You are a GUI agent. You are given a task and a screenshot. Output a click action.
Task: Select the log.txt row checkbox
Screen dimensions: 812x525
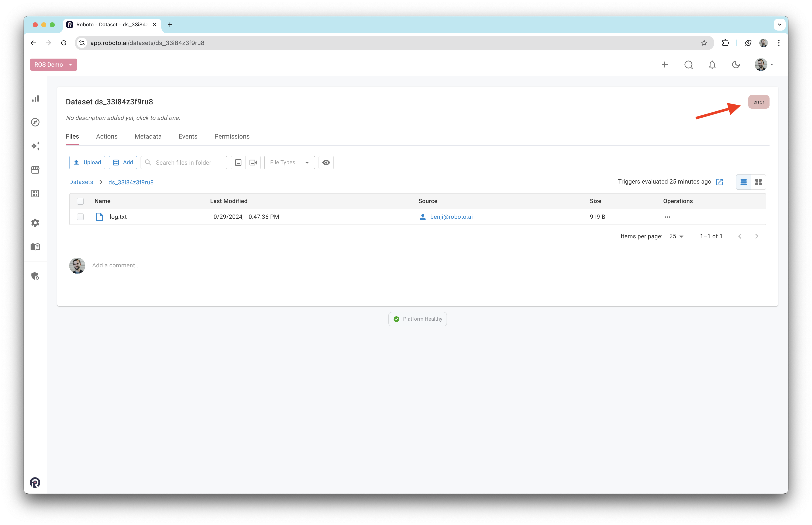[x=80, y=217]
